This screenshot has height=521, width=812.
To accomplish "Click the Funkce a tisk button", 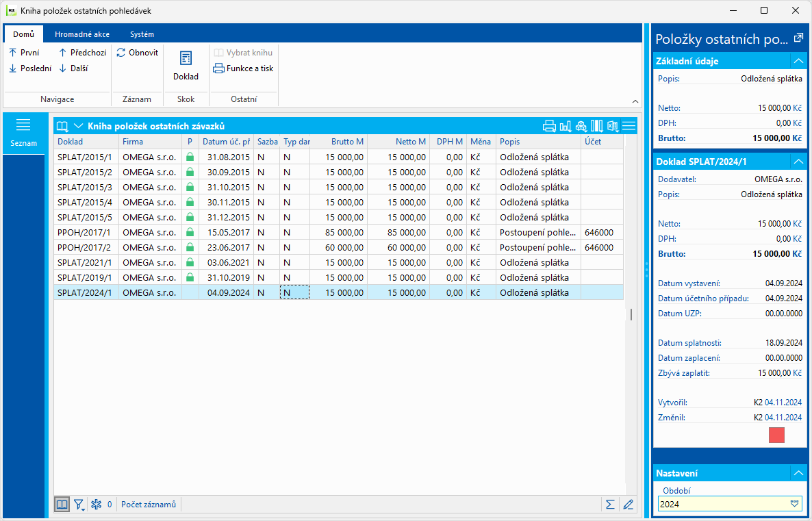I will [244, 68].
